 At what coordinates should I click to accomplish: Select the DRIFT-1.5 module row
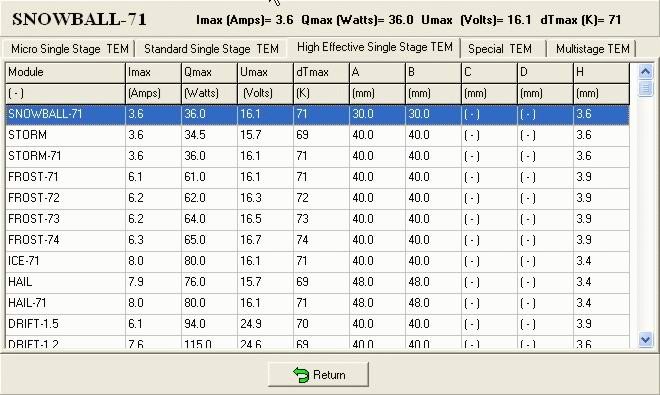317,324
